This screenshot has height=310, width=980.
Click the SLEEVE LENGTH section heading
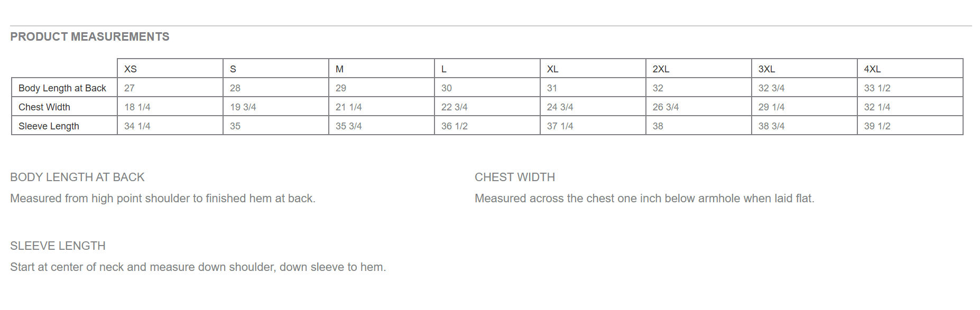pyautogui.click(x=58, y=246)
